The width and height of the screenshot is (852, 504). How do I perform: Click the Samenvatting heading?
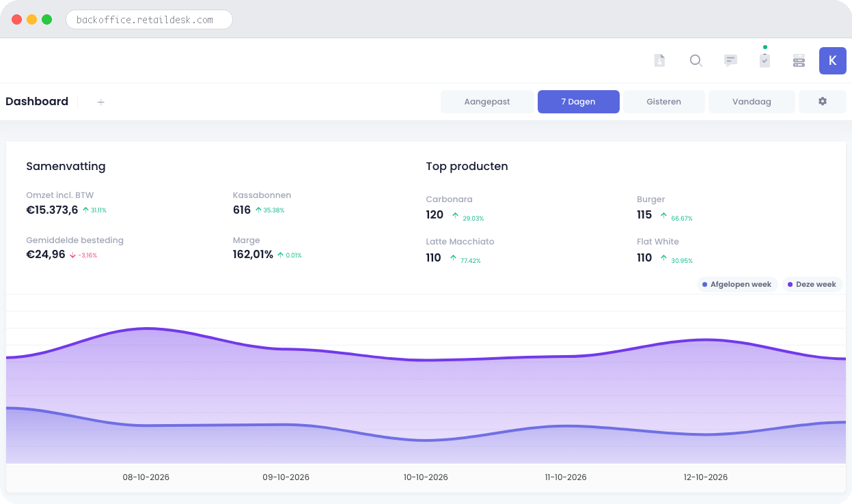[66, 167]
